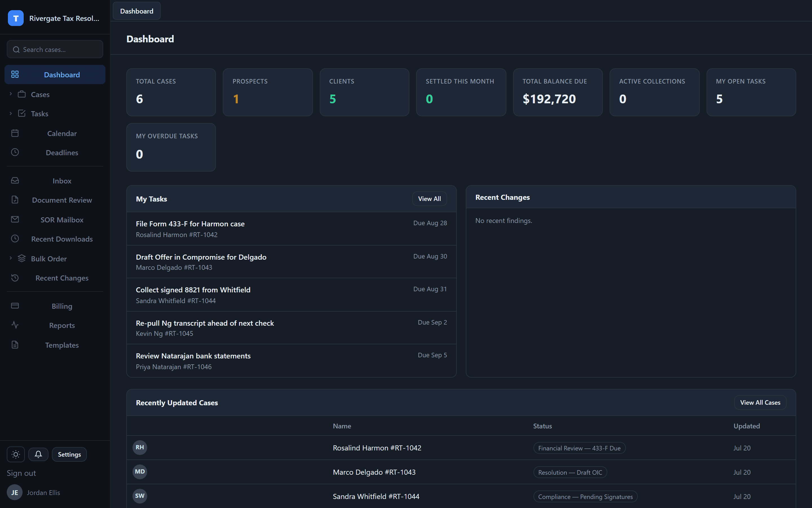Click the search magnifier icon
The image size is (812, 508).
pyautogui.click(x=16, y=50)
